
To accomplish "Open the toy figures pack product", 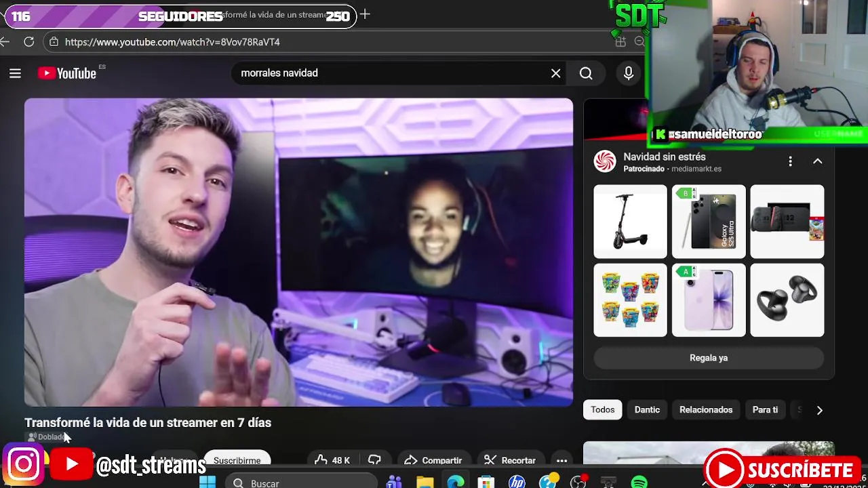I will tap(630, 300).
